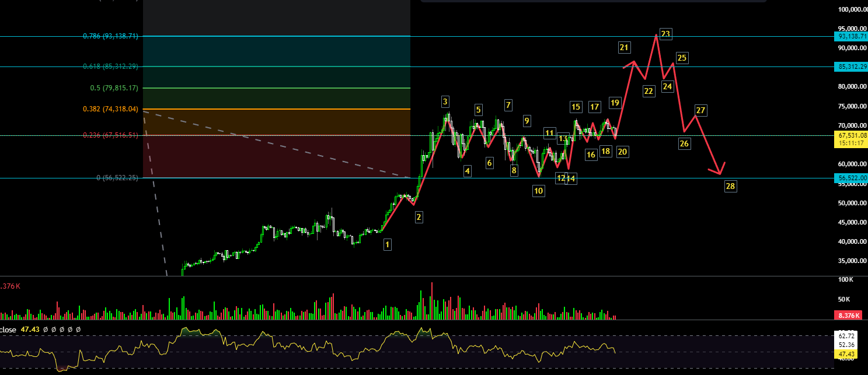
Task: Click the 35,000.00 price scale label
Action: (x=853, y=261)
